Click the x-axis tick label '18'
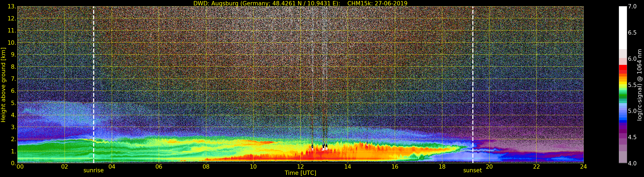644x177 pixels. point(442,166)
